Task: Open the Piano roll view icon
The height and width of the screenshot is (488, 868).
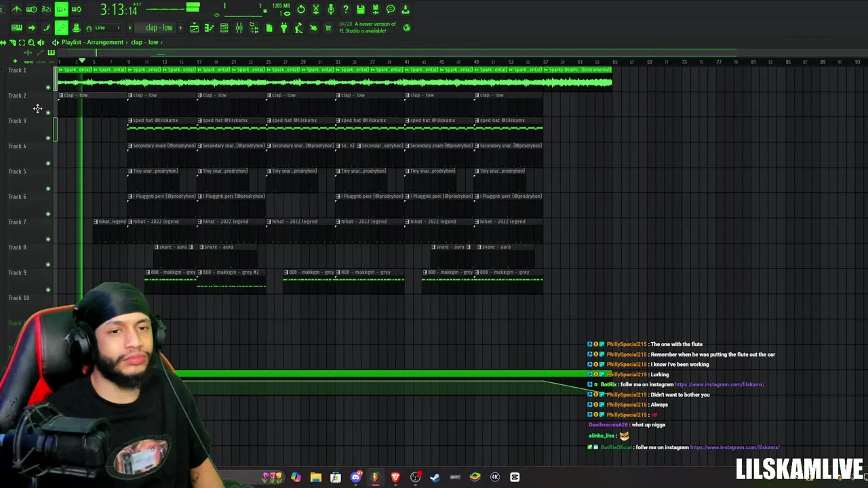Action: tap(209, 28)
